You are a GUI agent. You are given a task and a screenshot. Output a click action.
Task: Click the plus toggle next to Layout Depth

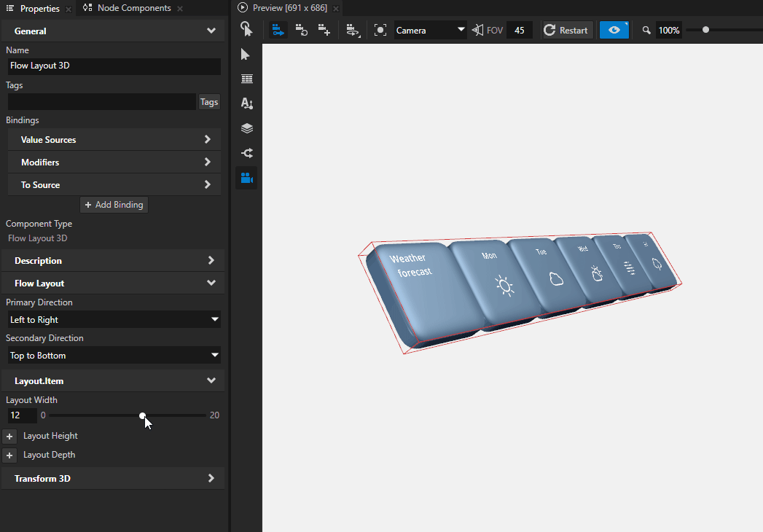click(x=9, y=455)
